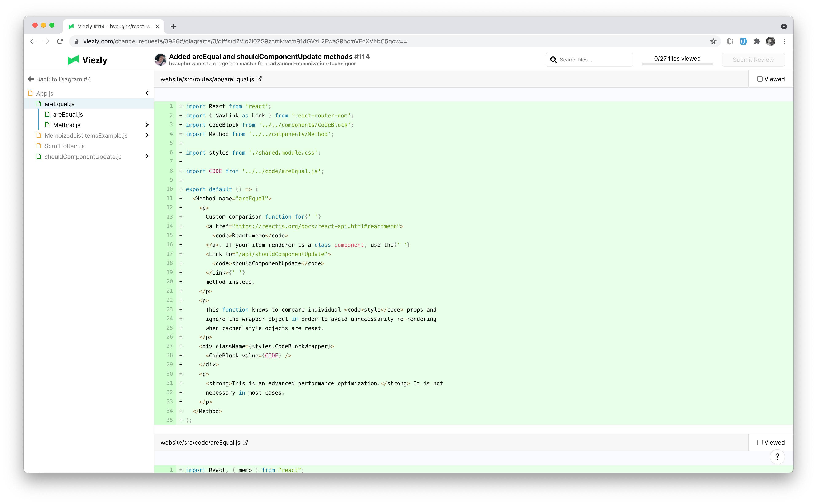Select App.js in the file tree

[x=45, y=93]
